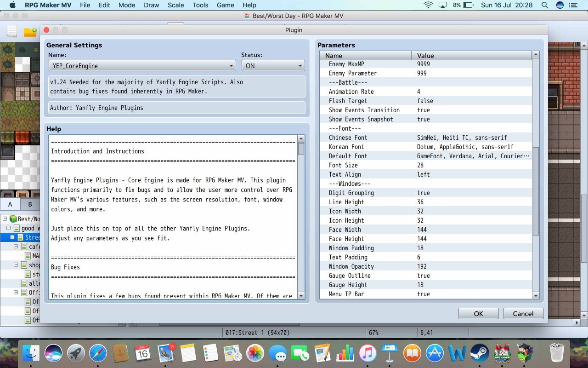Select the Window Opacity parameter row

(426, 266)
